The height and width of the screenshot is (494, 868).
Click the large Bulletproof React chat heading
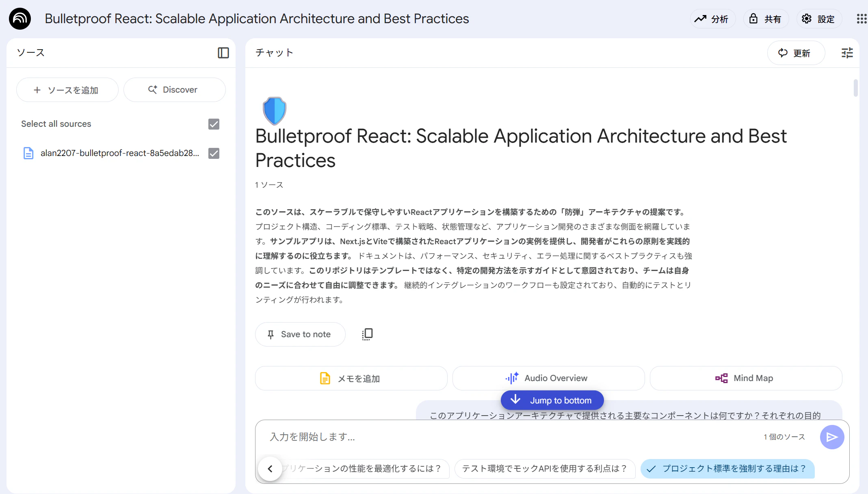tap(521, 148)
